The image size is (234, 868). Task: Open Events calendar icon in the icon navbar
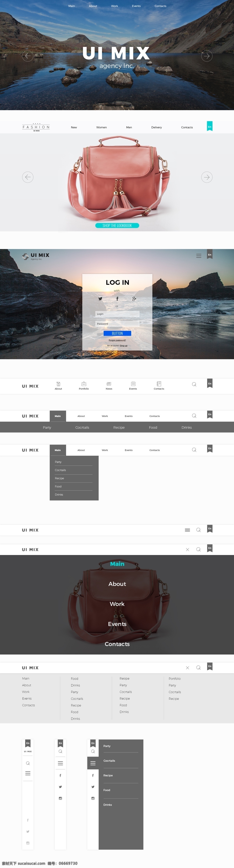pyautogui.click(x=133, y=386)
